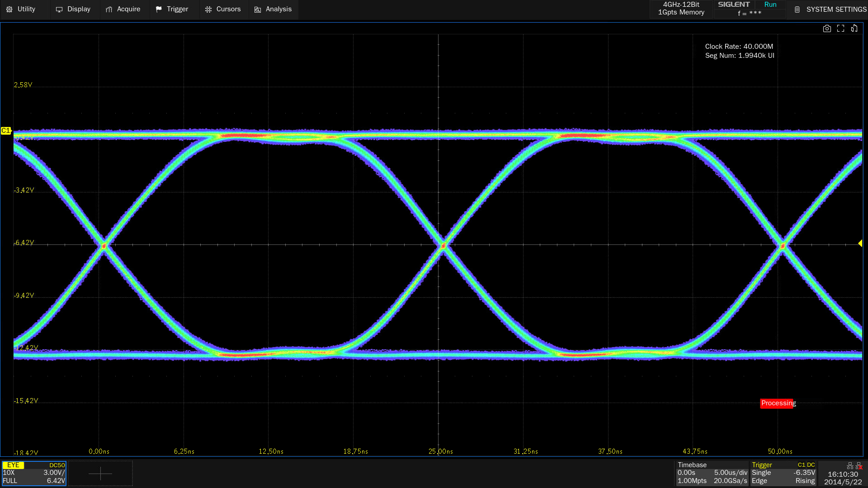This screenshot has height=488, width=868.
Task: Click the rotate display icon
Action: [x=854, y=28]
